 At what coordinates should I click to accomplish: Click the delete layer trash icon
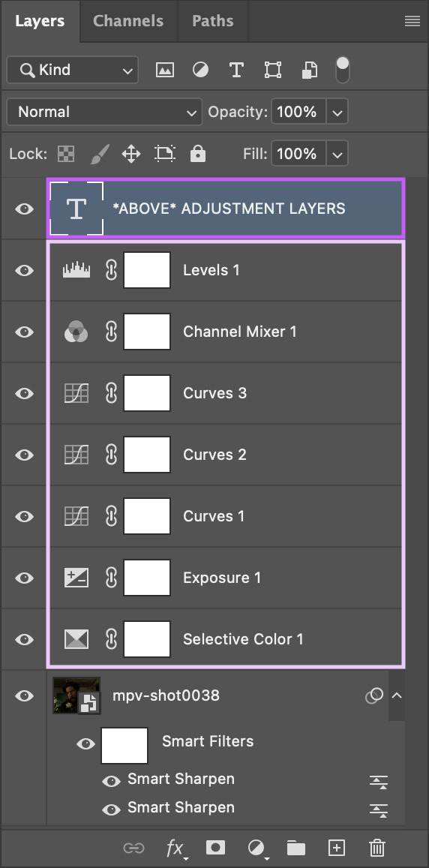pyautogui.click(x=377, y=848)
